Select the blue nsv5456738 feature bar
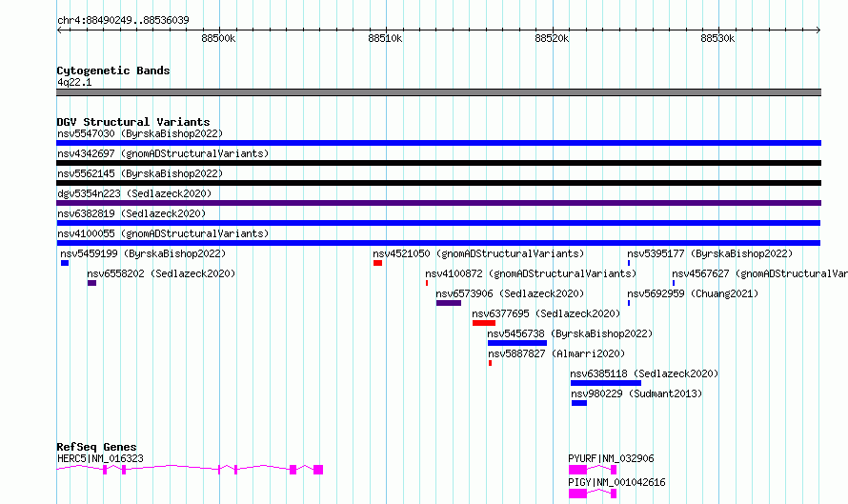This screenshot has width=848, height=504. tap(517, 343)
